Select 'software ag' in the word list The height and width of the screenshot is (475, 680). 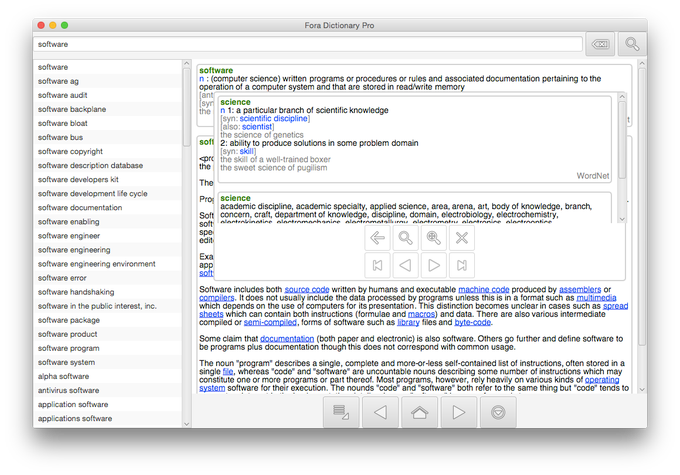108,81
